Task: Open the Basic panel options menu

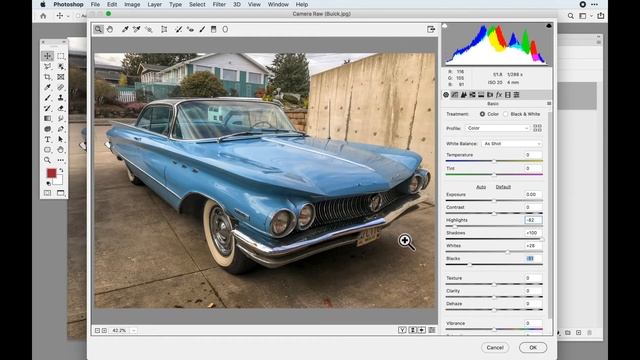Action: 549,104
